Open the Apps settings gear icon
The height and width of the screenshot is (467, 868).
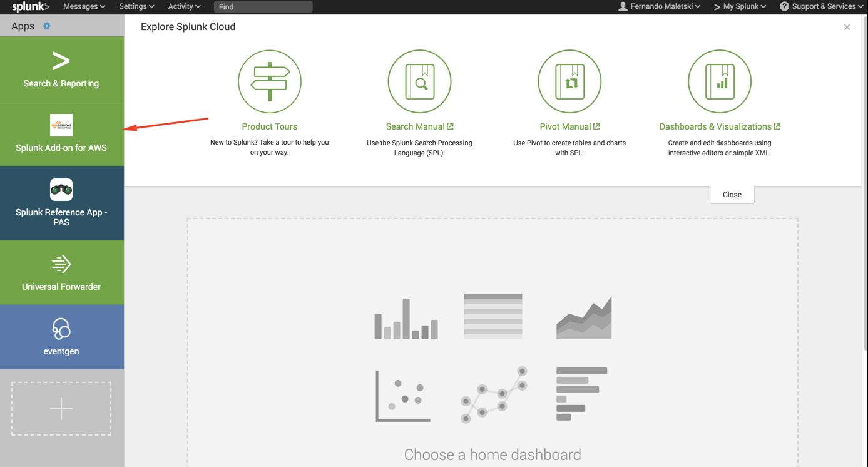point(47,26)
